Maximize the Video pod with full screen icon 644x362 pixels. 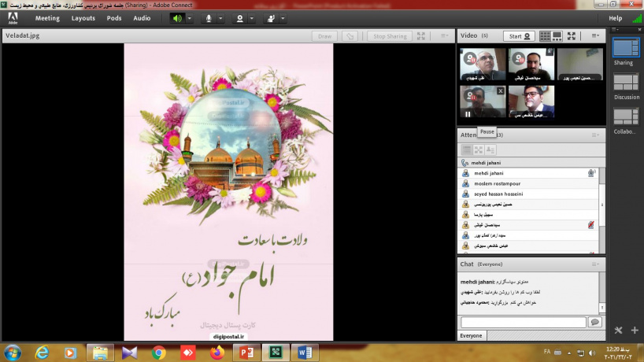point(572,36)
